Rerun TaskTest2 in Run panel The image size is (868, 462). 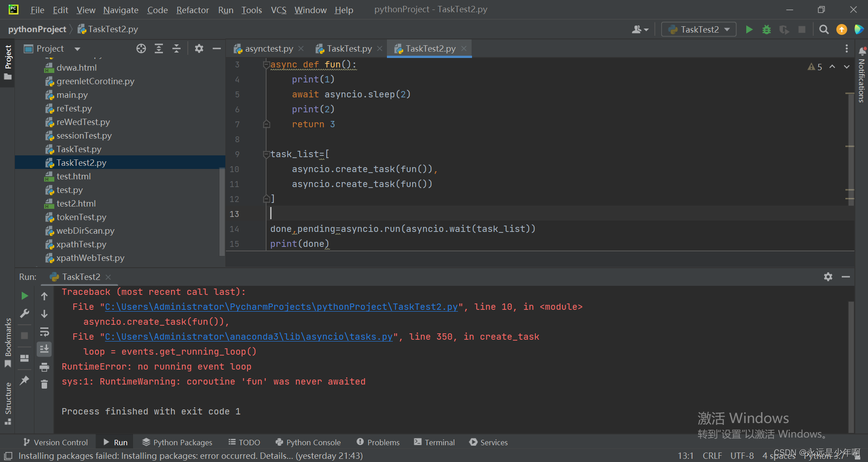click(25, 296)
